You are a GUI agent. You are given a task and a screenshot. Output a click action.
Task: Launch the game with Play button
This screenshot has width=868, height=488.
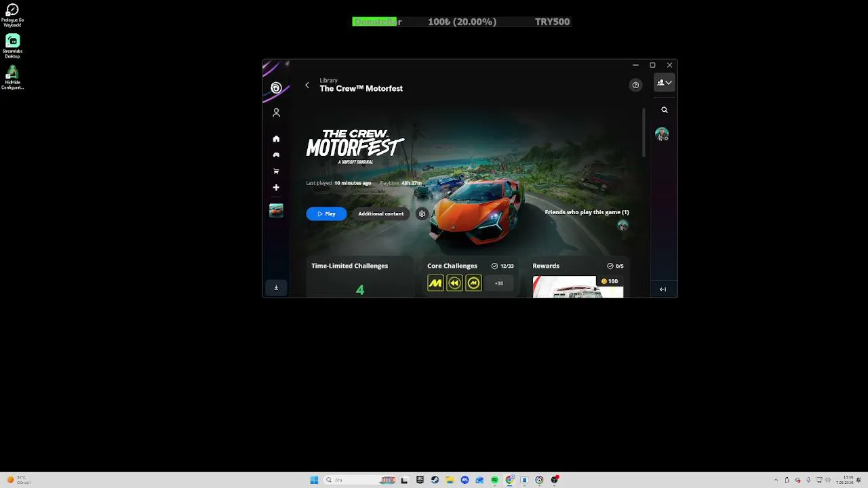326,213
